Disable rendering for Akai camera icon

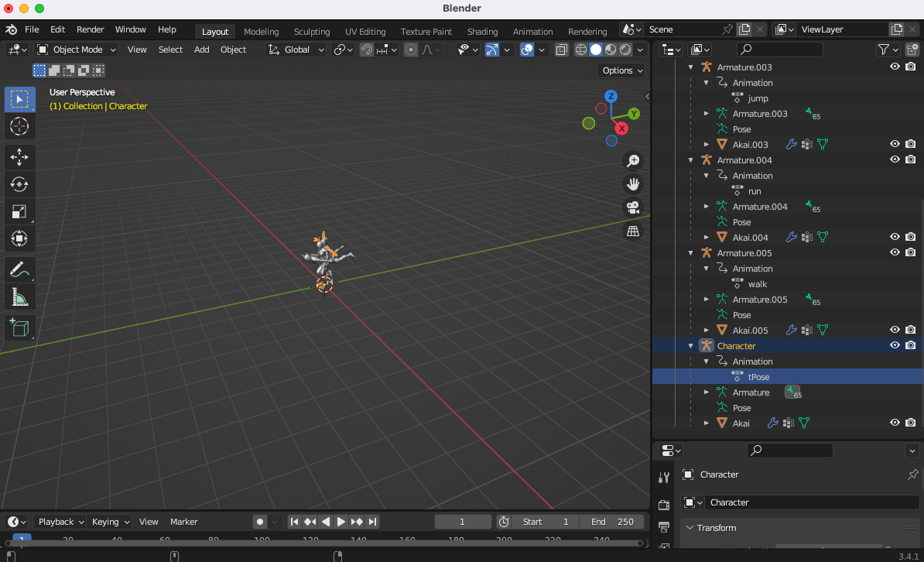click(910, 423)
